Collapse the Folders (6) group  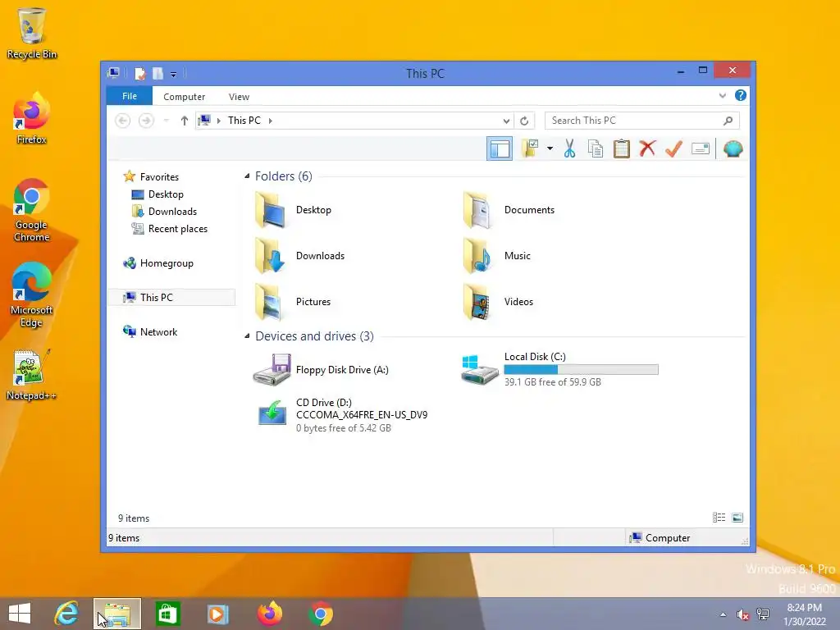pyautogui.click(x=247, y=176)
